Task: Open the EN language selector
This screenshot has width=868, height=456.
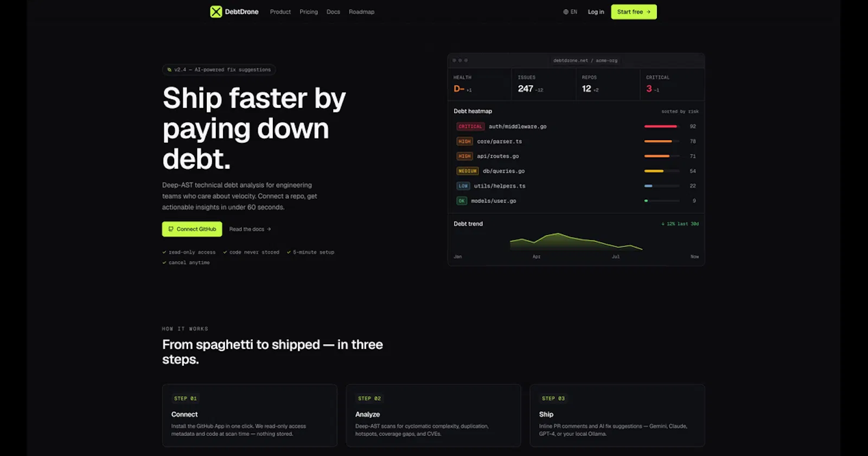Action: click(570, 12)
